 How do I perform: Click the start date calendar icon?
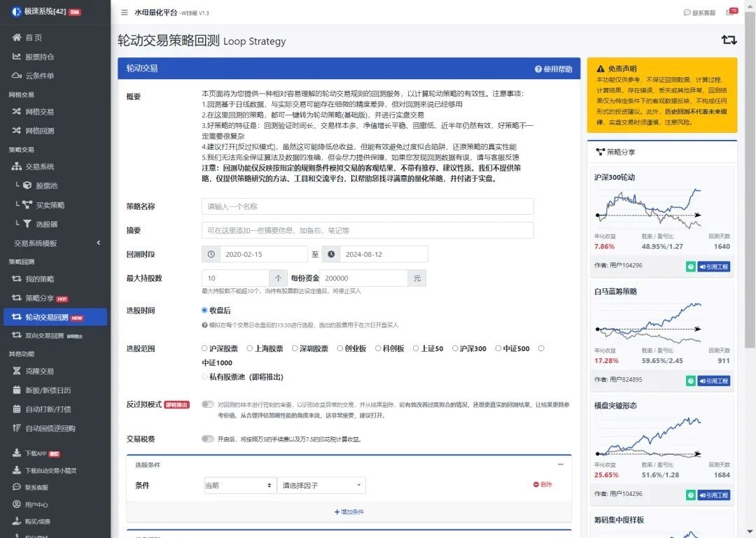coord(211,254)
